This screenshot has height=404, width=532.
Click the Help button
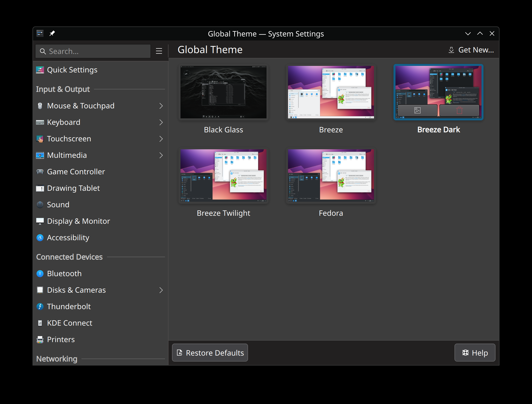coord(475,353)
